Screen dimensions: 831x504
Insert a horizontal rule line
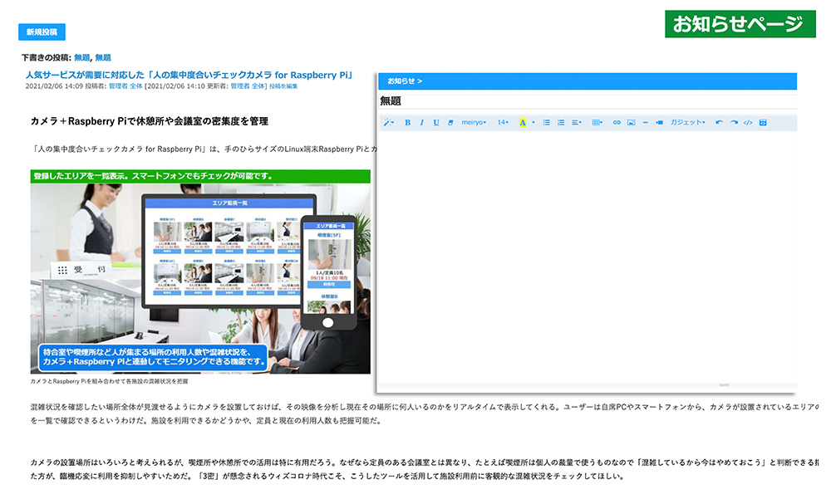coord(646,122)
